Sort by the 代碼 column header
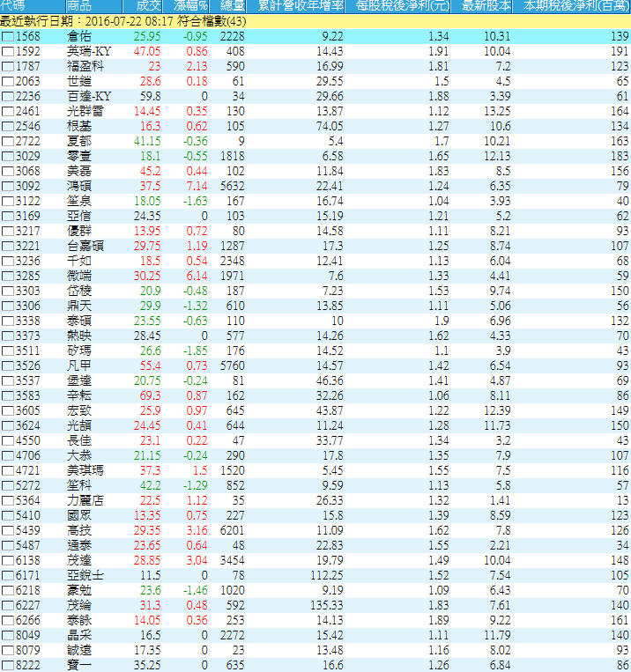The image size is (631, 672). coord(13,6)
